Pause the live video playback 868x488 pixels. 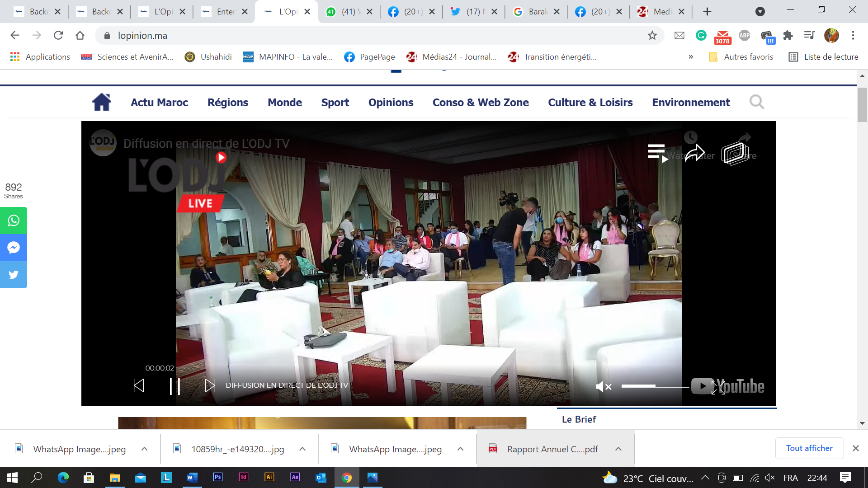pyautogui.click(x=175, y=386)
